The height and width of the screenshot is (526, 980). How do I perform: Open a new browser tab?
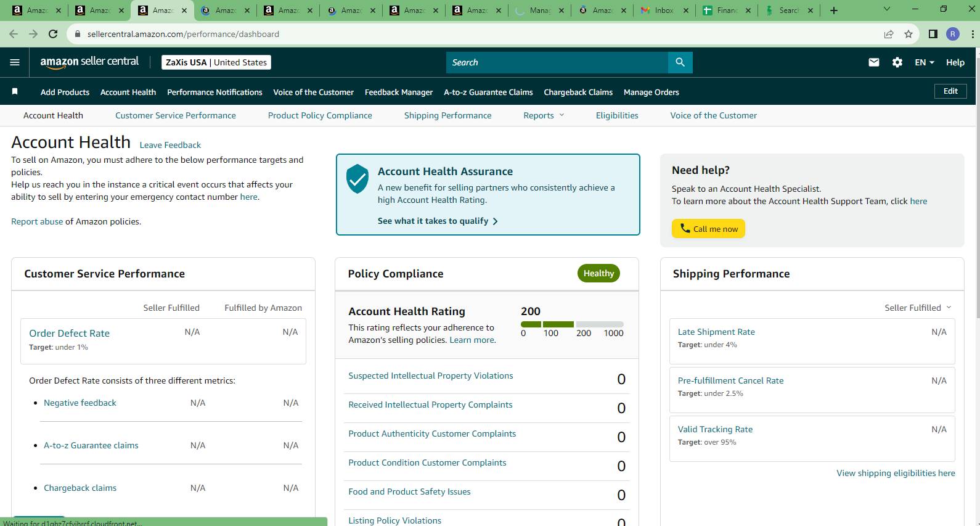coord(833,10)
